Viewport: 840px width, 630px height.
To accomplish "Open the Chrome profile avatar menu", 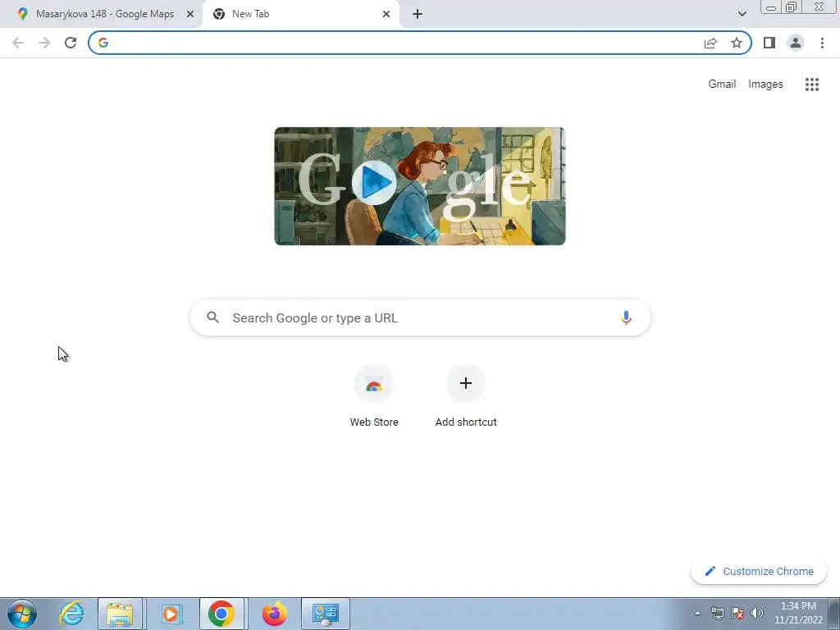I will click(x=796, y=43).
